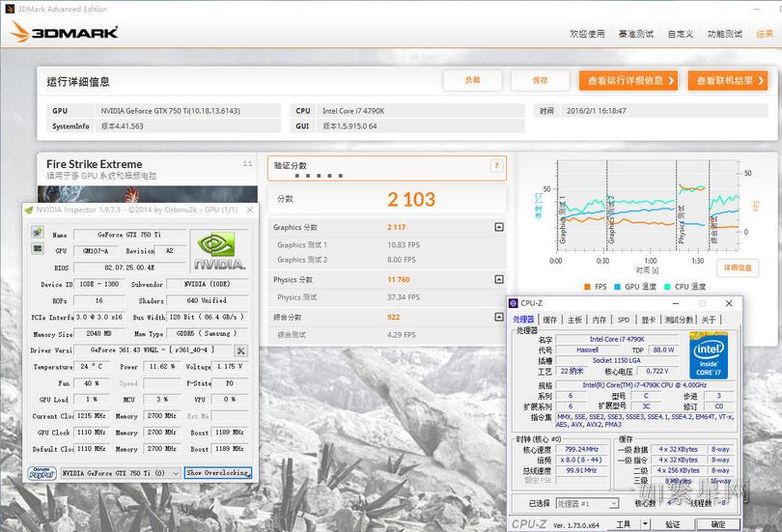Click the orange 查看联机结果 button

[728, 80]
